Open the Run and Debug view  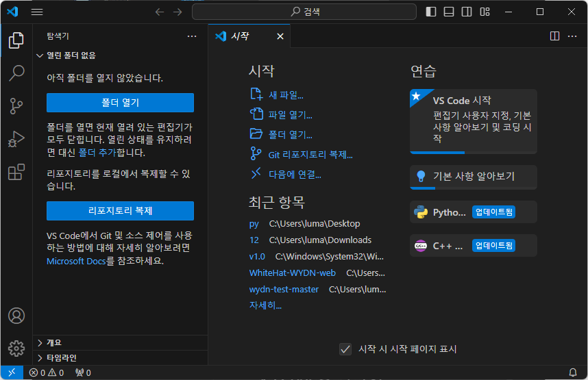coord(16,139)
